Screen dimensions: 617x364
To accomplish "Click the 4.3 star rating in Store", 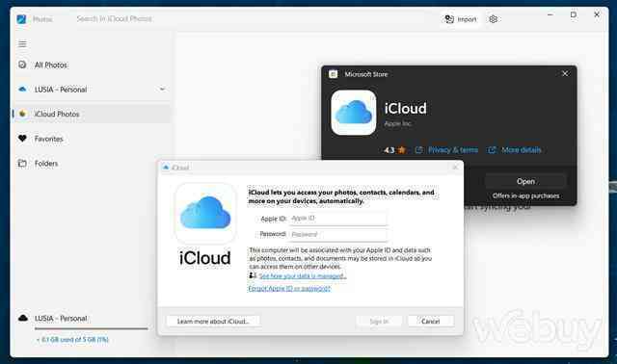I will tap(394, 150).
